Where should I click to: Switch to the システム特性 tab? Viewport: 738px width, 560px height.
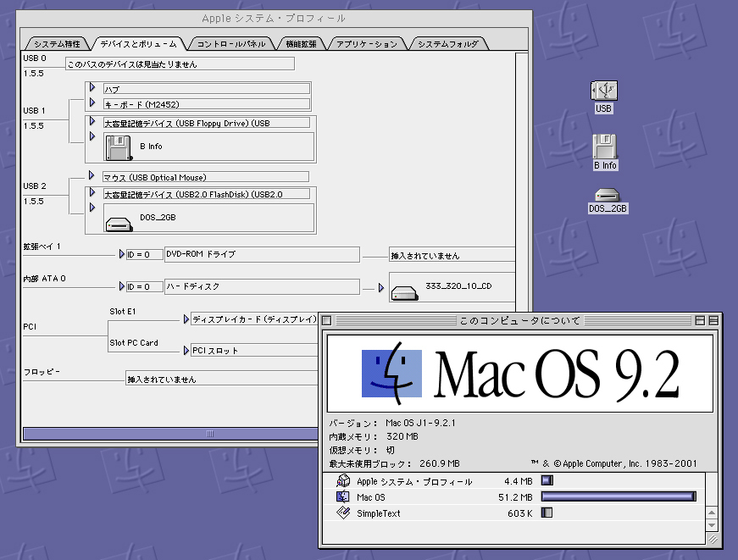tap(57, 44)
